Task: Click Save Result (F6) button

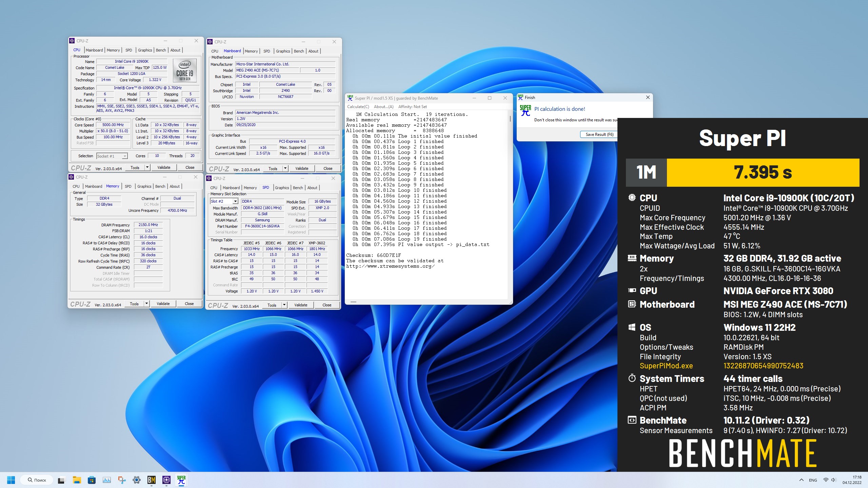Action: click(599, 135)
